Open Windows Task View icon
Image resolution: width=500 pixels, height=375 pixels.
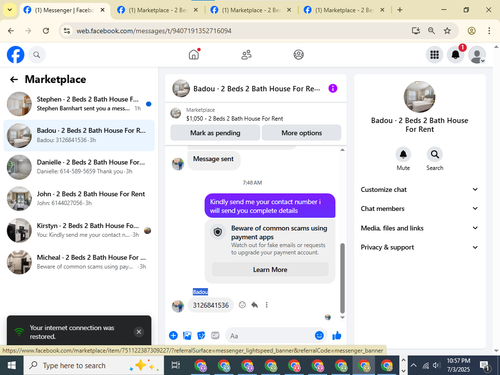[176, 365]
